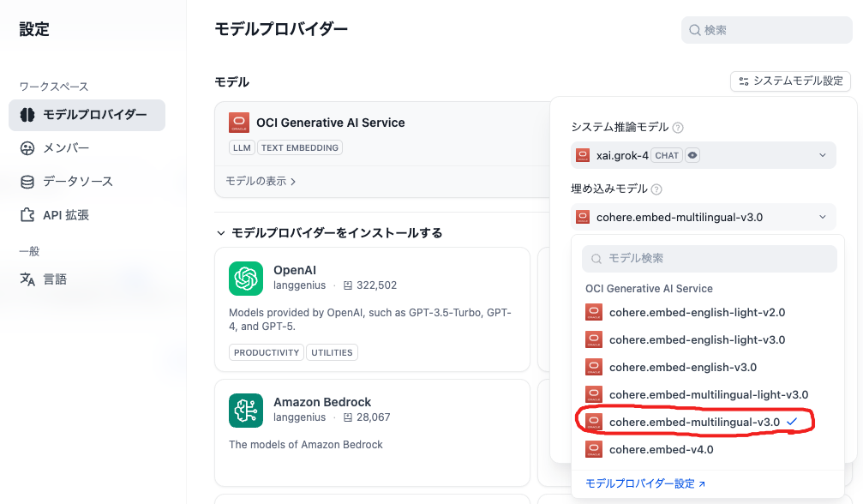Select the checked cohere.embed-multilingual-v3.0 option

pyautogui.click(x=708, y=422)
